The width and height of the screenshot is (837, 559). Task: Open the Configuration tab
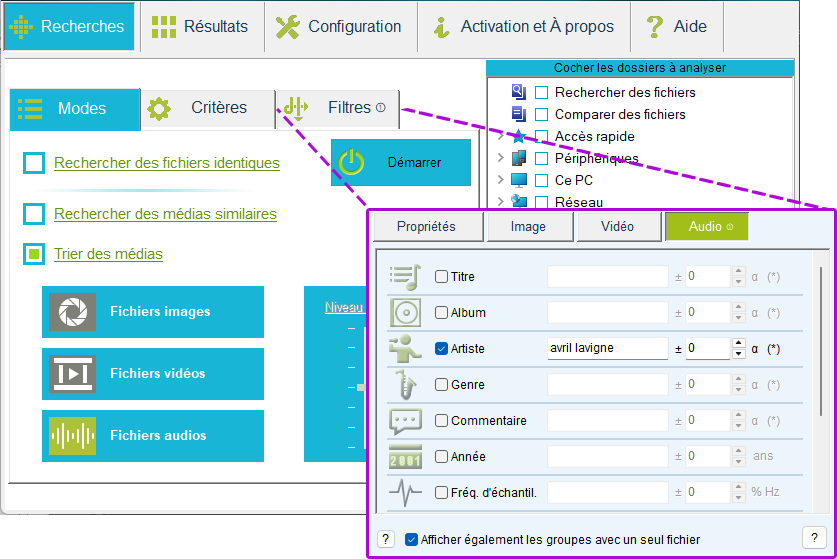341,27
